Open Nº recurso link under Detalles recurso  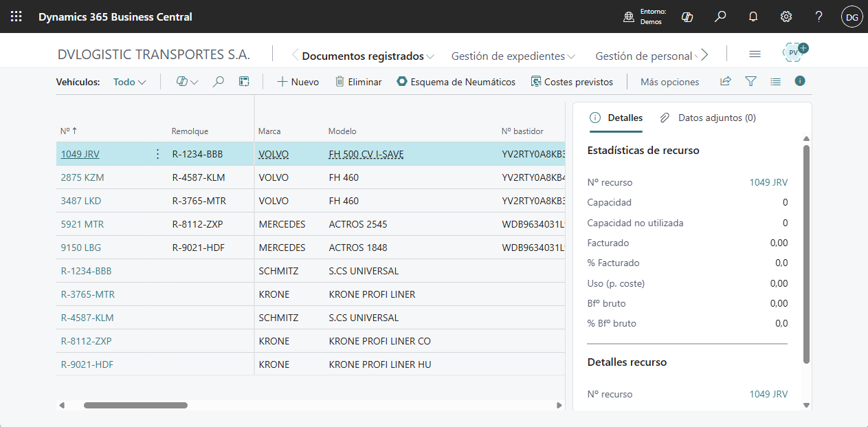coord(768,394)
